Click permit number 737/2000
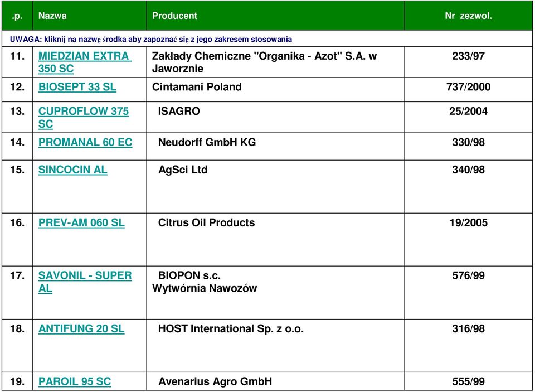Viewport: 535px width, 392px height. click(x=468, y=87)
